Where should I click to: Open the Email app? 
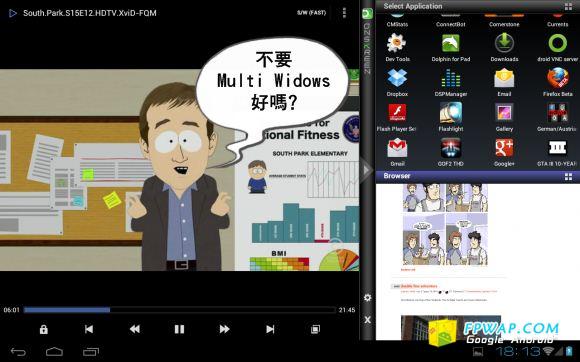504,82
